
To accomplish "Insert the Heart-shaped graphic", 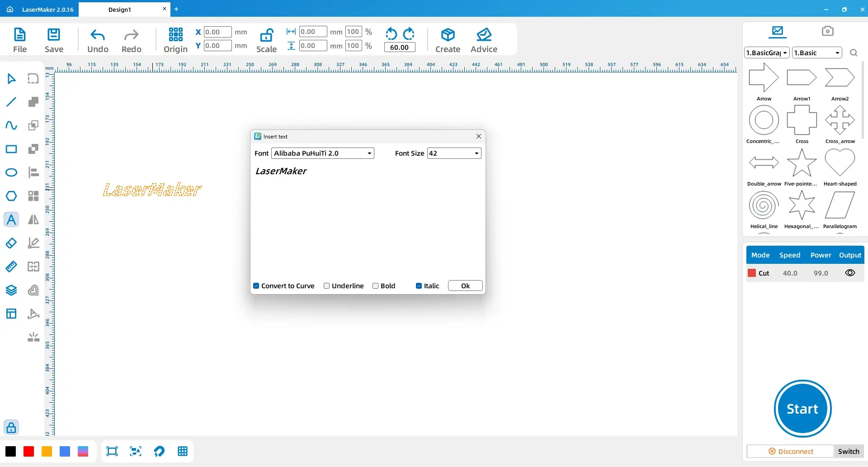I will pyautogui.click(x=840, y=167).
